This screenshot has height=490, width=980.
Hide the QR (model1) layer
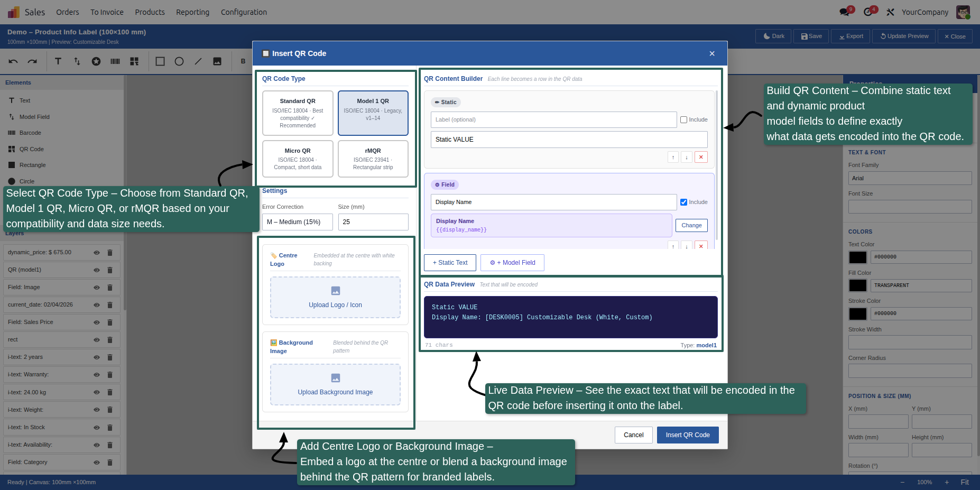point(97,270)
